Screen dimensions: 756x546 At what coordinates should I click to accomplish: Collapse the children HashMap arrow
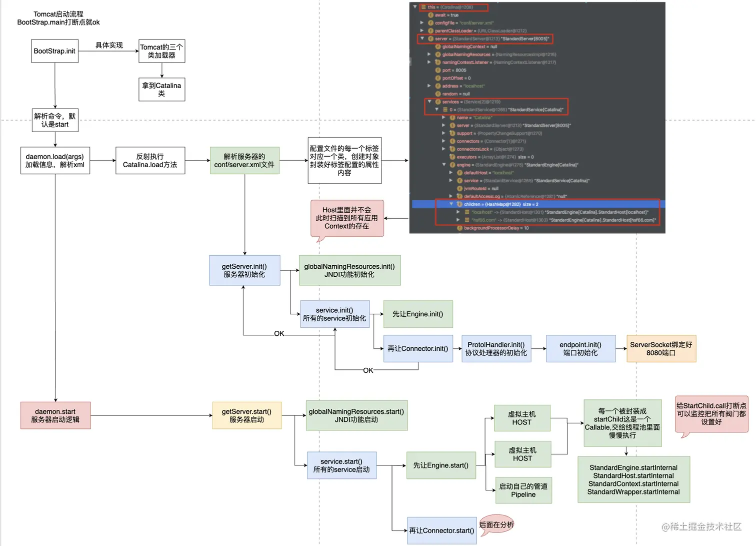pos(451,204)
